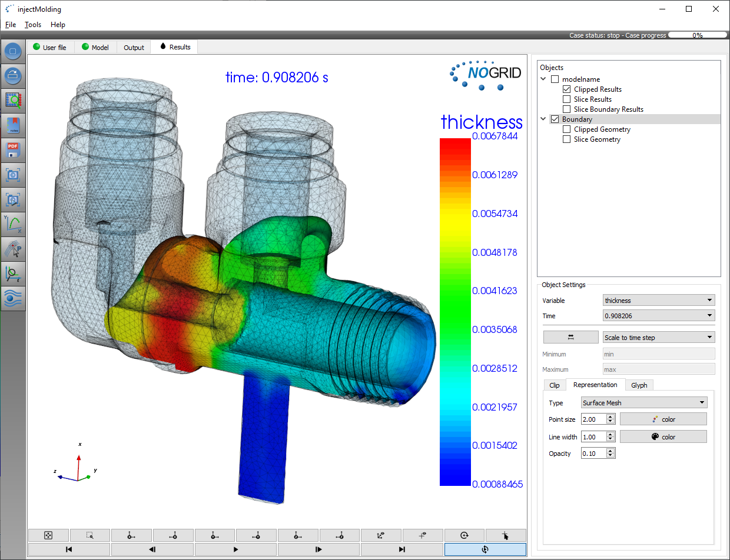Uncheck the Clipped Results checkbox
Image resolution: width=730 pixels, height=560 pixels.
[566, 89]
